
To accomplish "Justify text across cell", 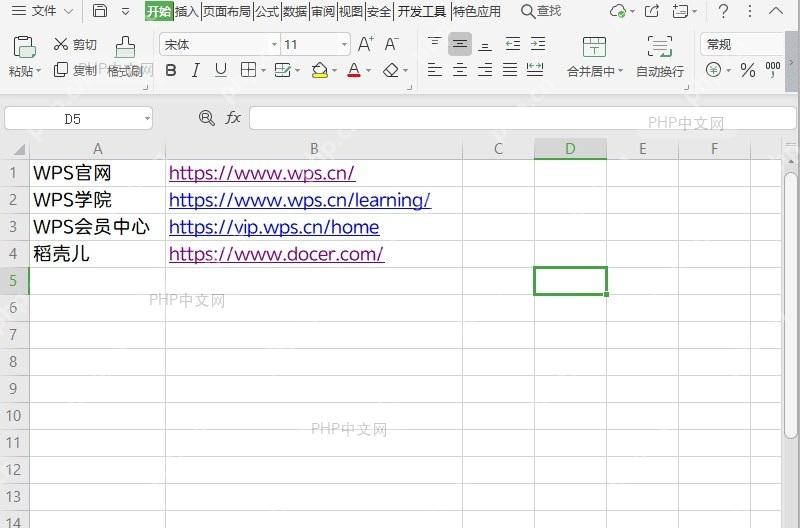I will tap(510, 70).
